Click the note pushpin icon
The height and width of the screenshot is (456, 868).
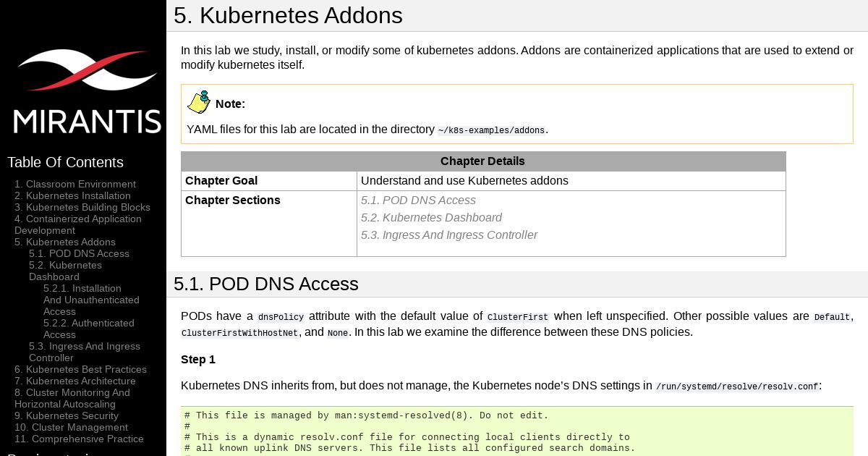coord(199,103)
